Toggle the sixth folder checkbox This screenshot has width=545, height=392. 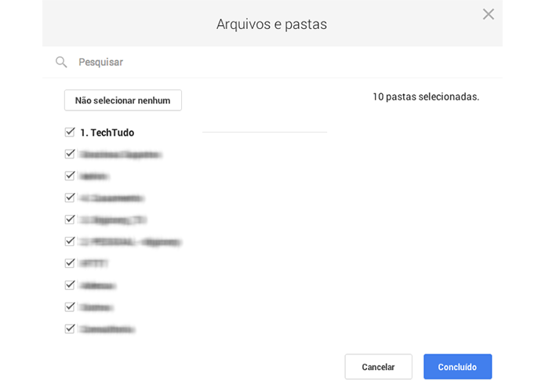[x=70, y=241]
